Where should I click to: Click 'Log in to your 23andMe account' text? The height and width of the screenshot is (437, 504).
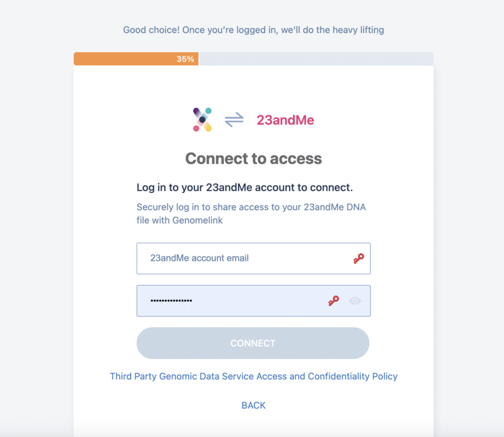pos(245,187)
